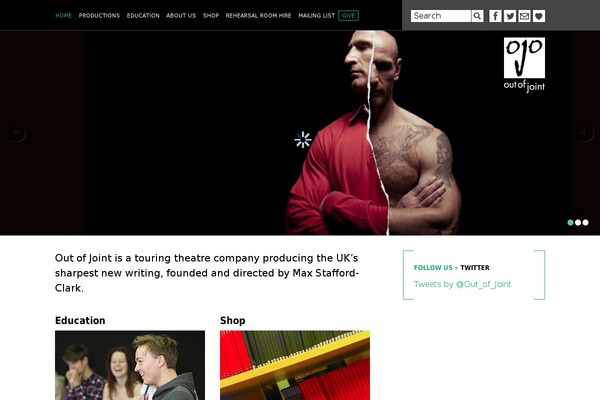Open the About Us menu

pos(181,16)
